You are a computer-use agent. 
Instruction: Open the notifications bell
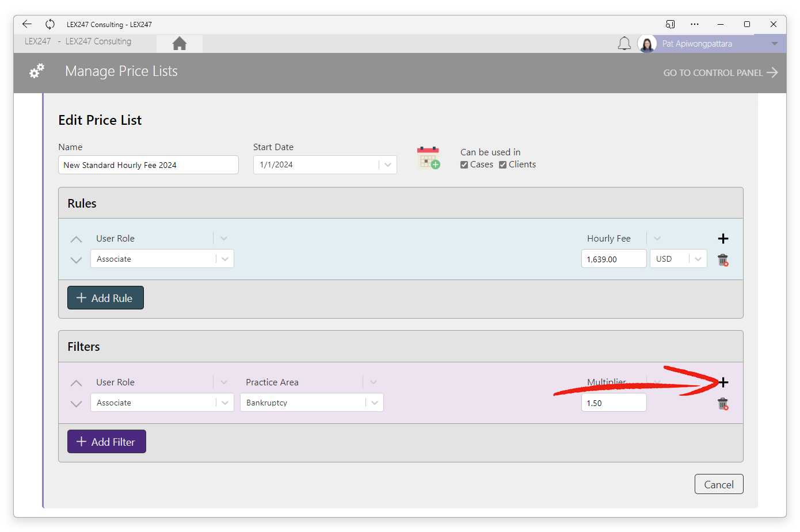[624, 44]
